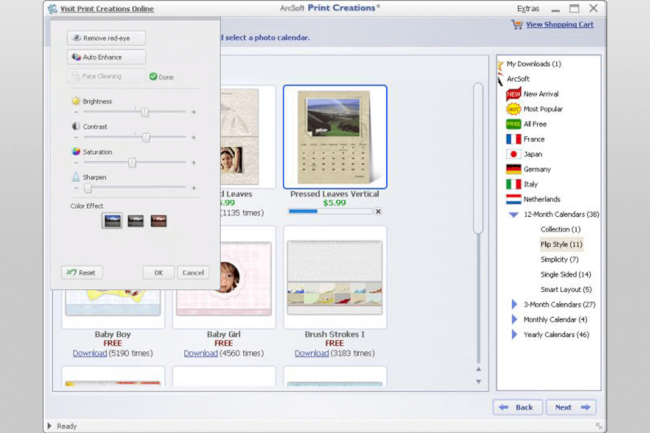Reset all photo adjustments
650x433 pixels.
82,273
